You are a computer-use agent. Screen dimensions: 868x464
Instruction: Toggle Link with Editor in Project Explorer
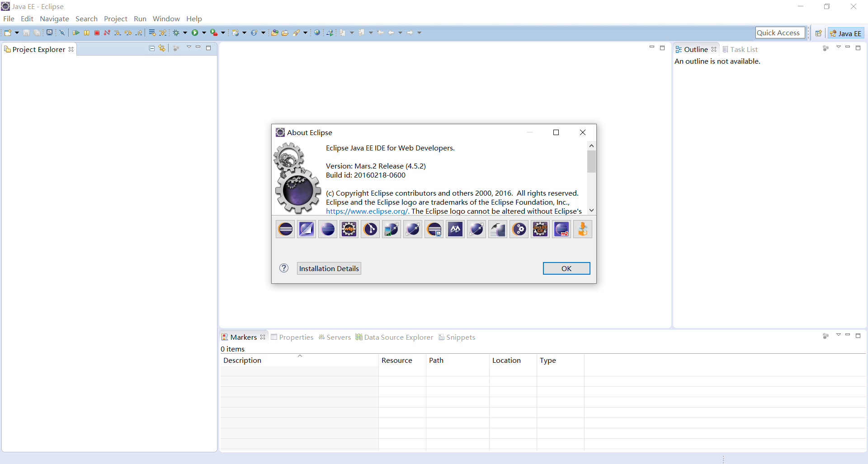pos(161,48)
